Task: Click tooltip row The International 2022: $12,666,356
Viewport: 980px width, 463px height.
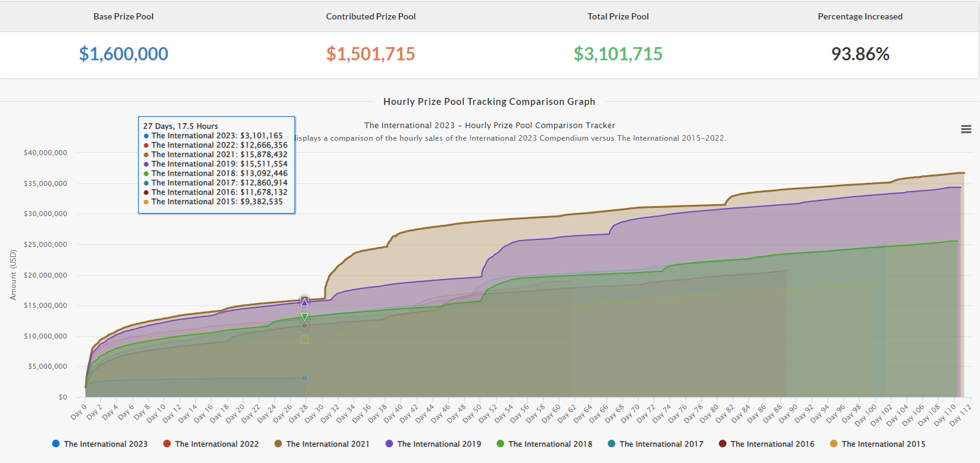Action: click(215, 145)
